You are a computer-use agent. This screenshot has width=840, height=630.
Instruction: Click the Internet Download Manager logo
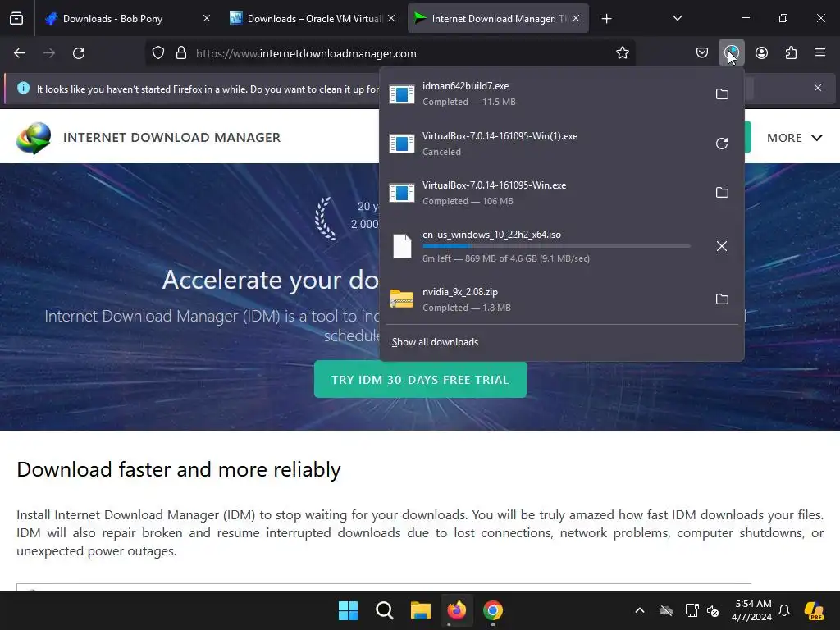[34, 138]
